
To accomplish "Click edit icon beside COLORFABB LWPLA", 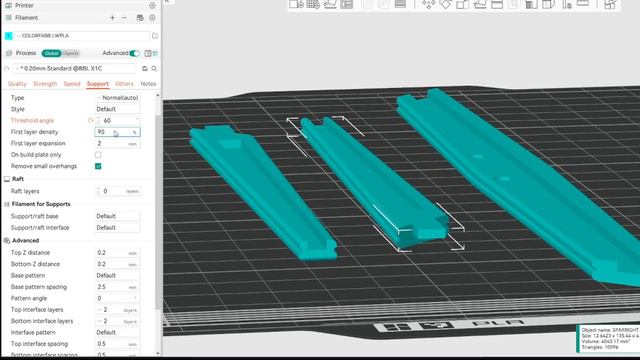I will (x=155, y=36).
